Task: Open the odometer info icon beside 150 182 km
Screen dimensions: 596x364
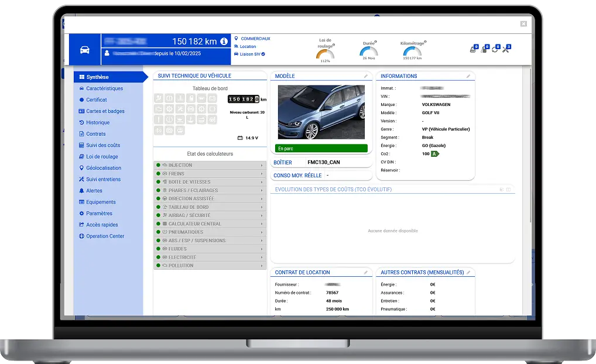Action: click(x=224, y=41)
